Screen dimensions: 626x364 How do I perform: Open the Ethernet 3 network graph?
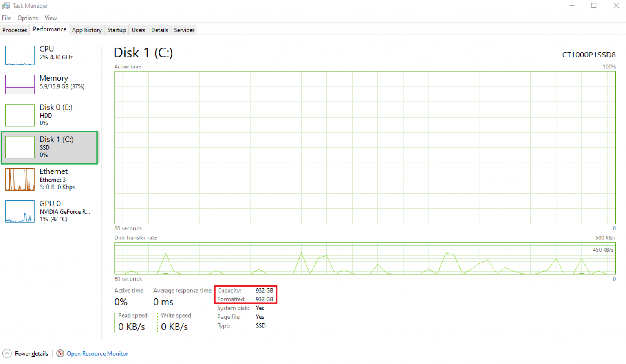[x=20, y=179]
